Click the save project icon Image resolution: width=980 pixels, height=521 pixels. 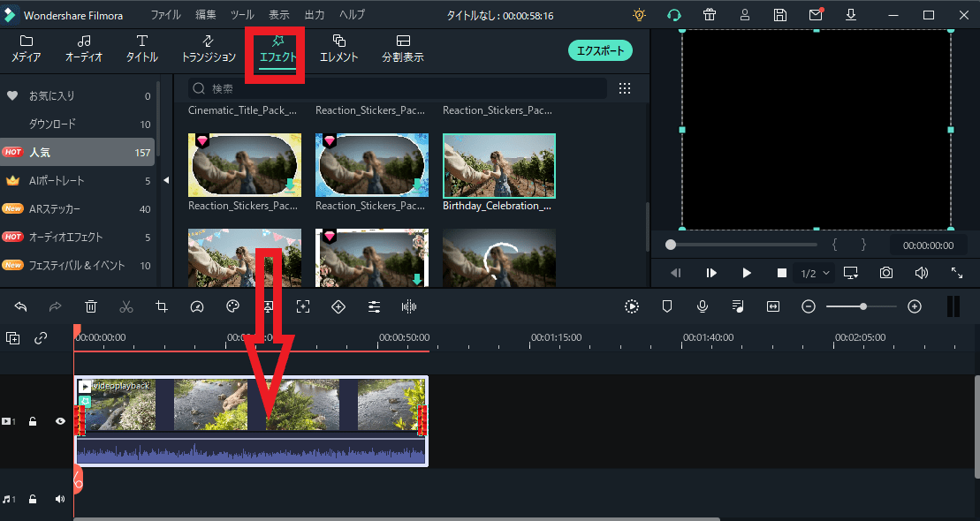(x=780, y=15)
